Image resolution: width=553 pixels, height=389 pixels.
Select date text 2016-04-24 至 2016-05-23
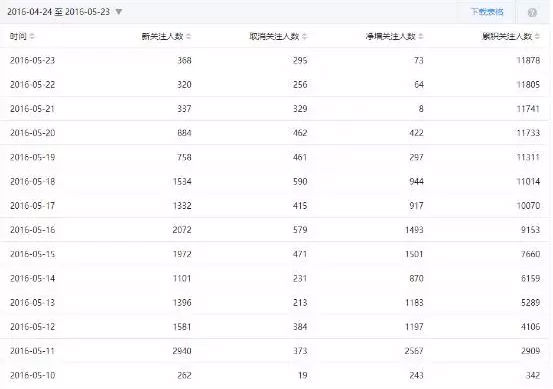point(59,12)
